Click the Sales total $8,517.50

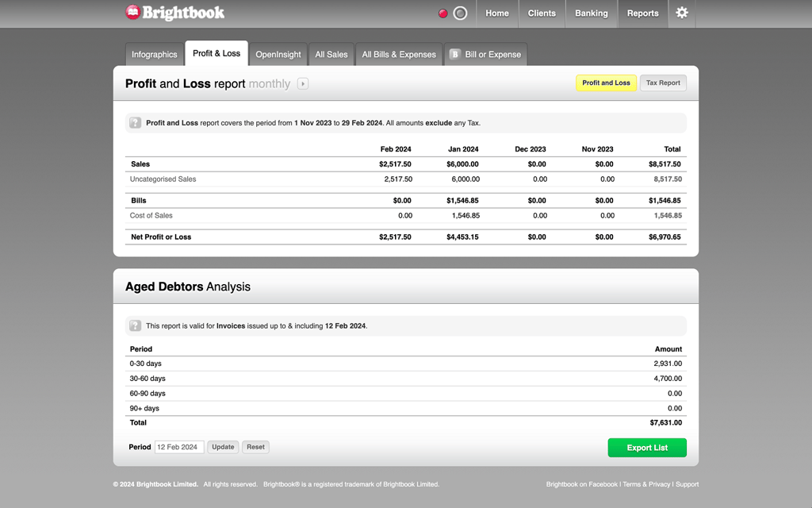(665, 164)
